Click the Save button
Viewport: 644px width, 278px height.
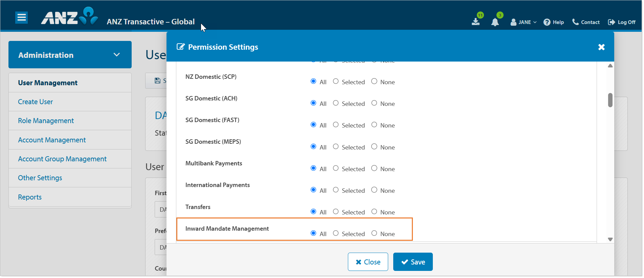(413, 262)
